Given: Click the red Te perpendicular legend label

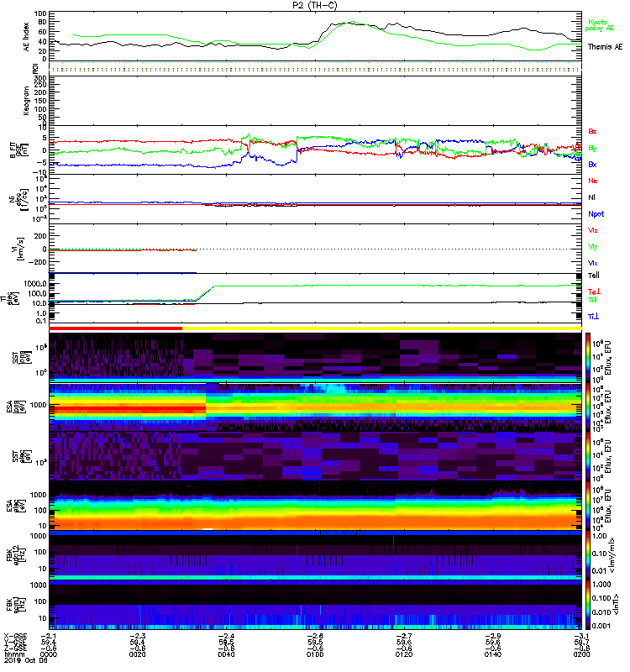Looking at the screenshot, I should (x=594, y=291).
